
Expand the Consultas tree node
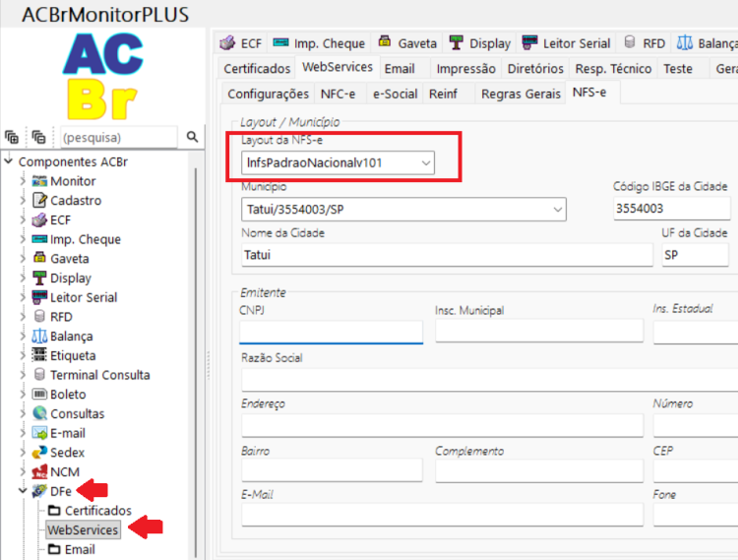tap(23, 413)
